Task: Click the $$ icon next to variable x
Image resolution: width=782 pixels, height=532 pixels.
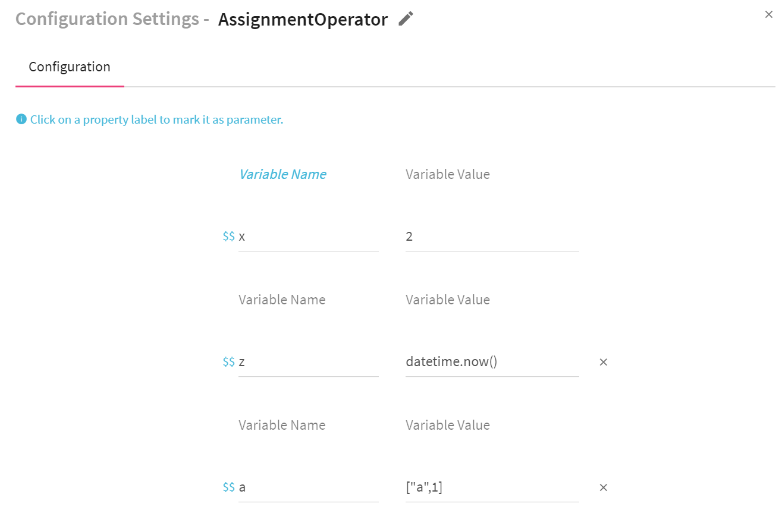Action: 228,237
